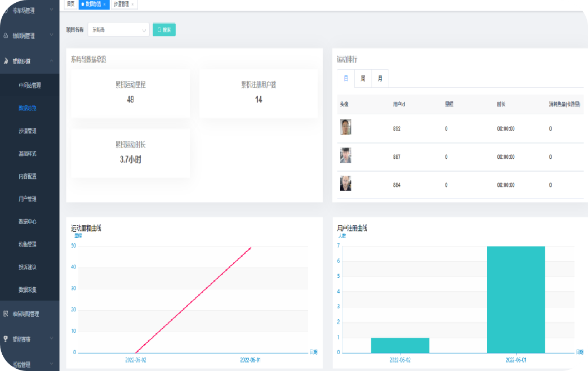
Task: Click the 2022-05-02 label on mileage chart
Action: [136, 360]
